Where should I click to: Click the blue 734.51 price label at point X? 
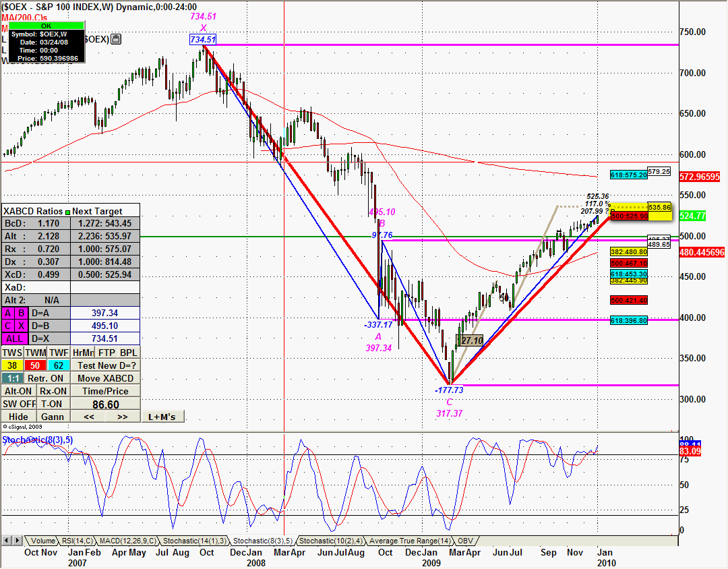[203, 40]
